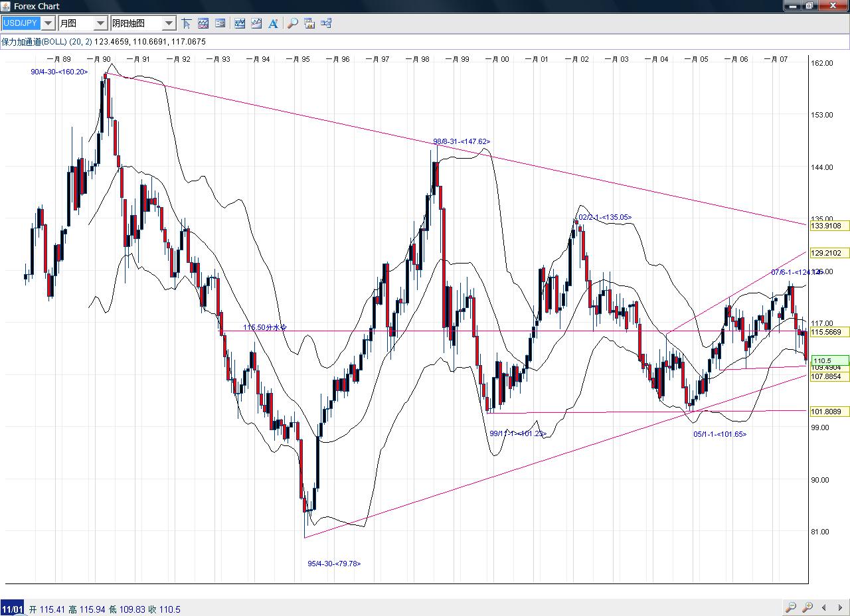Click the wavy-line indicator icon beside the cursor tool
The width and height of the screenshot is (850, 616).
point(203,23)
